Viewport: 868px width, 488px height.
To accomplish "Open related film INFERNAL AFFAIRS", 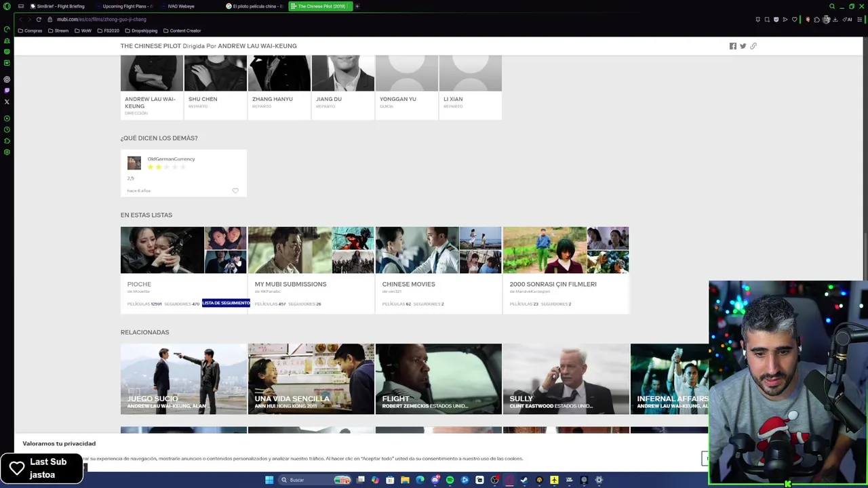I will point(669,379).
